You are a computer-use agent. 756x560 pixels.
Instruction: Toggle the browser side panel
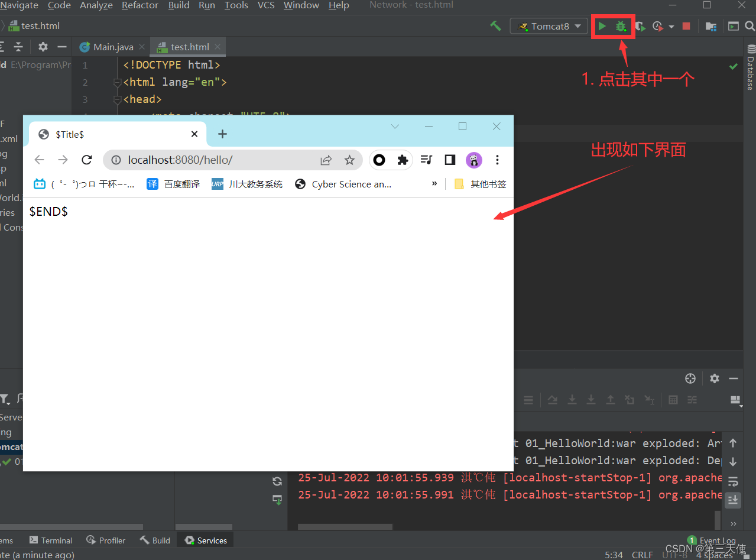[x=450, y=160]
